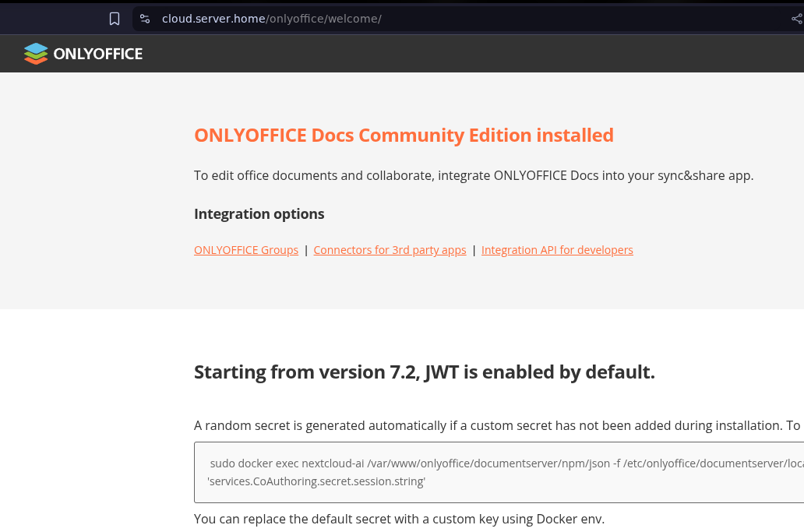Open site information icon in address bar
Image resolution: width=804 pixels, height=532 pixels.
coord(145,19)
